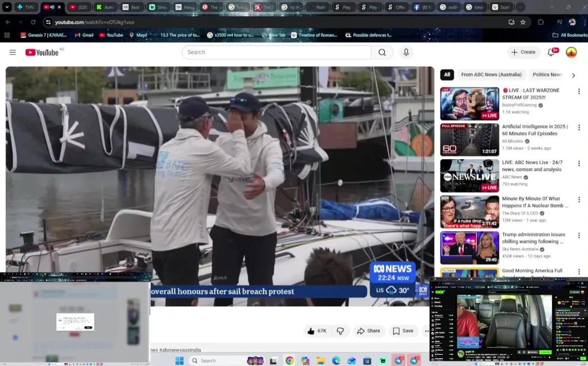588x366 pixels.
Task: Click the BobbyPoffGaming channel name
Action: 519,105
